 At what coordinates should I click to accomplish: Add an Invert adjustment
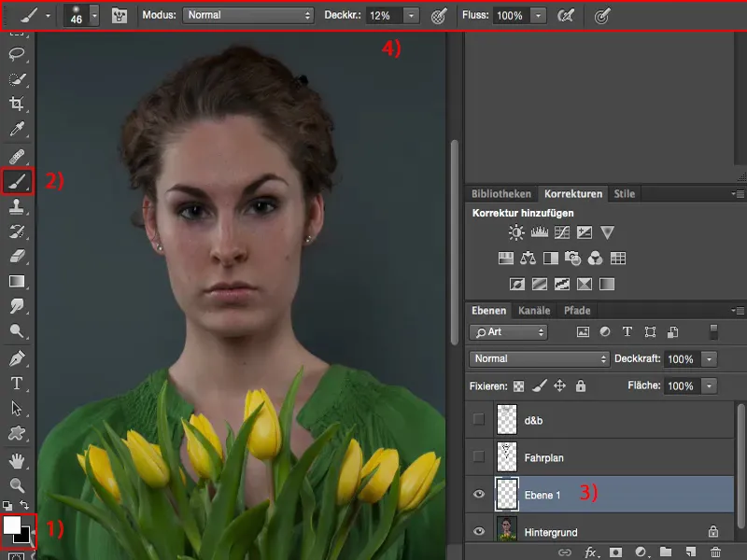pyautogui.click(x=517, y=285)
